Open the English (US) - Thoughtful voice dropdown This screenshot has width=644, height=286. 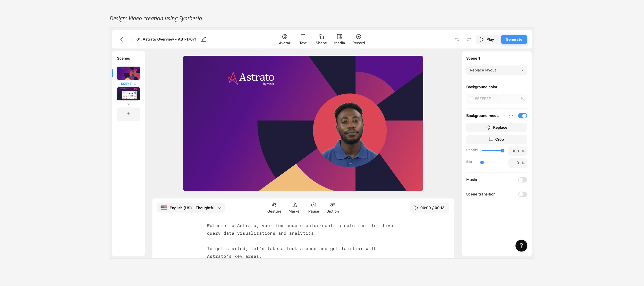click(191, 208)
